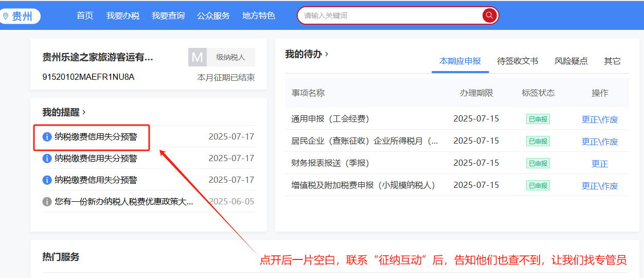This screenshot has width=644, height=278.
Task: Open the second 纳税缴费信用失分预警 reminder
Action: pyautogui.click(x=96, y=159)
